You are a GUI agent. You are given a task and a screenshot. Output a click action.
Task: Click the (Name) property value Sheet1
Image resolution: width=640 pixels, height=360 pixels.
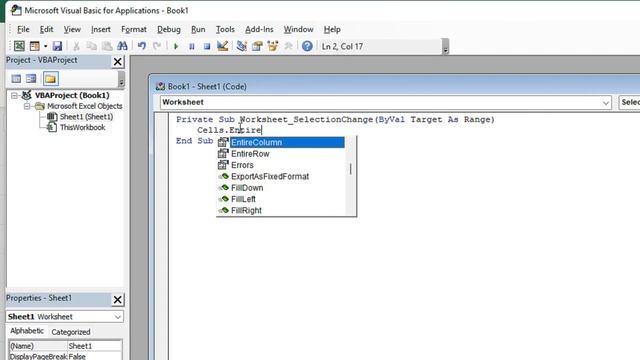point(94,346)
